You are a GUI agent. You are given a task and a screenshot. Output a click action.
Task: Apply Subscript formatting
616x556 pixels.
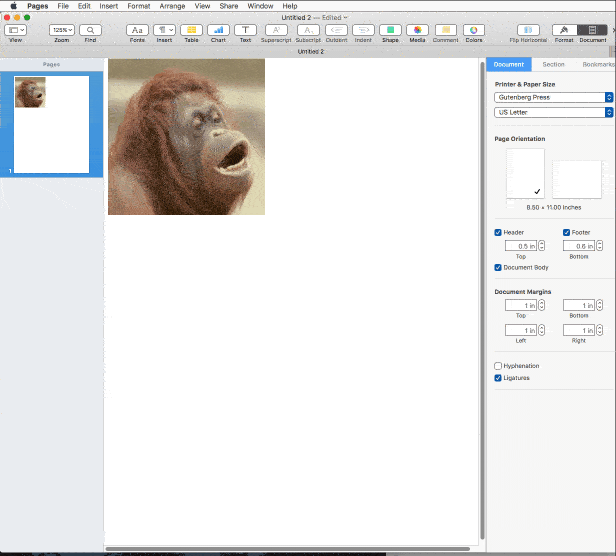point(308,30)
